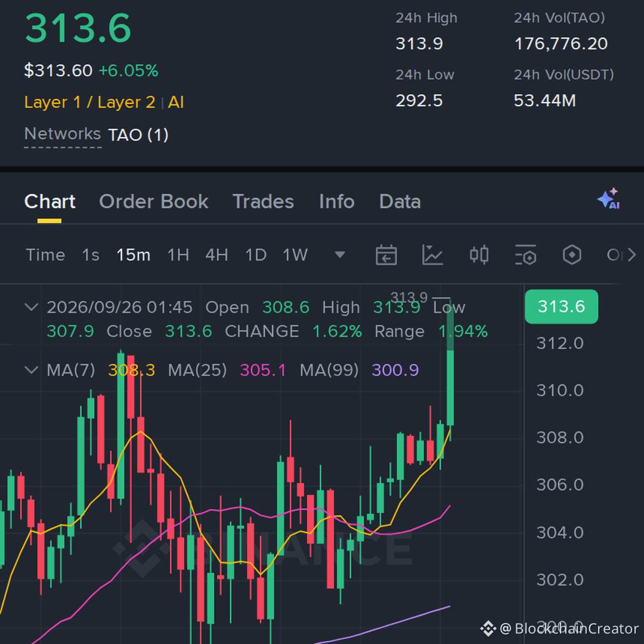Screen dimensions: 644x644
Task: Open the AI assistant sparkle icon
Action: (x=609, y=199)
